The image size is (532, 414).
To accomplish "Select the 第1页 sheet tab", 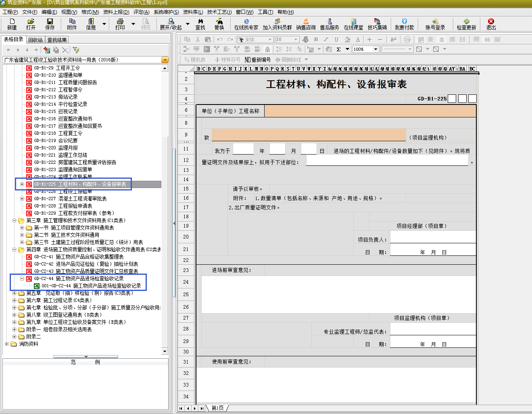I will pyautogui.click(x=217, y=408).
